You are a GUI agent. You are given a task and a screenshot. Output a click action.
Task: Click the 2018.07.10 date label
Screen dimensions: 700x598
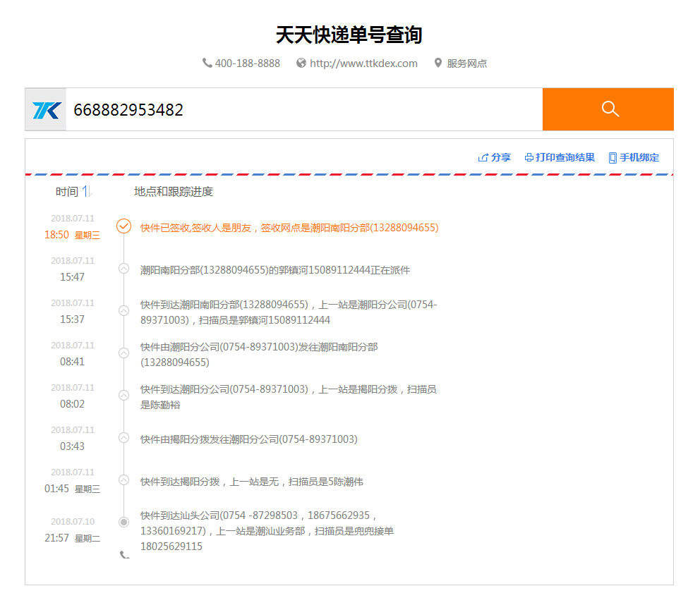coord(73,521)
